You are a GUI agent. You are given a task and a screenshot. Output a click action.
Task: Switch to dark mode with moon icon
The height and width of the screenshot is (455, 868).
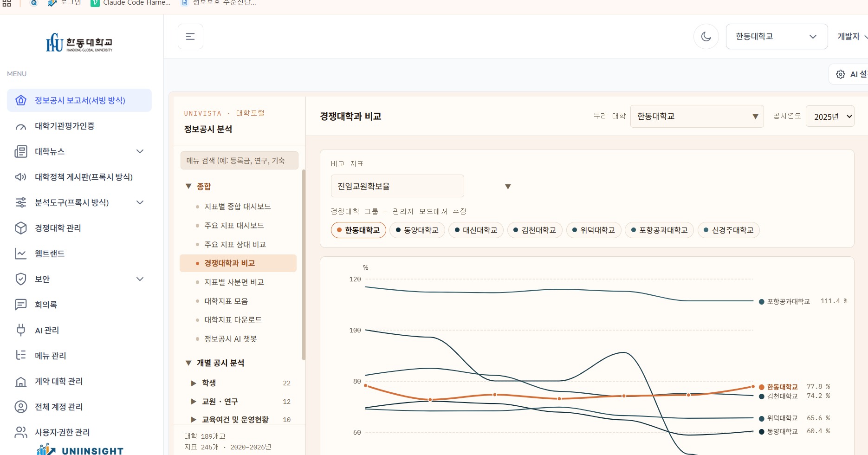(x=706, y=36)
